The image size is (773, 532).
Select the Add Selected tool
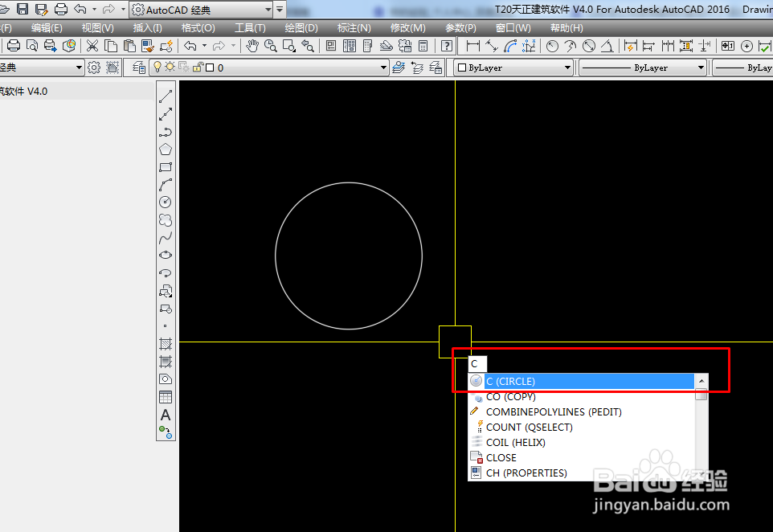pyautogui.click(x=166, y=432)
